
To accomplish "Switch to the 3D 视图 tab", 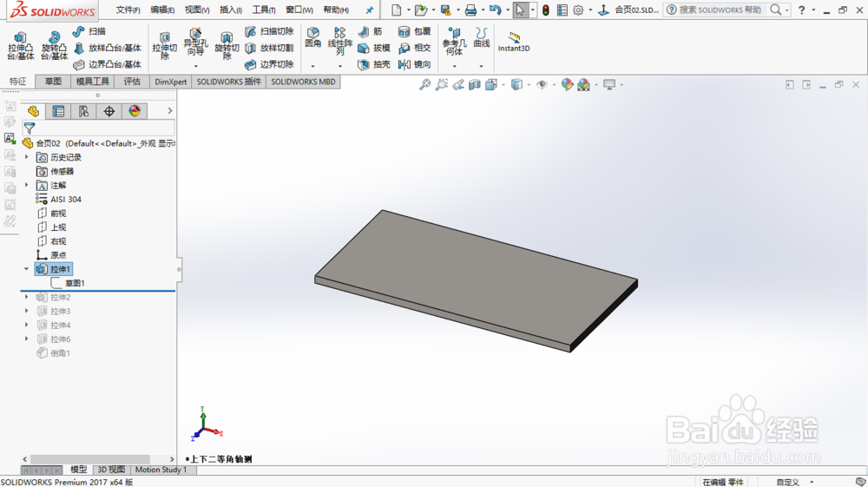I will 111,470.
